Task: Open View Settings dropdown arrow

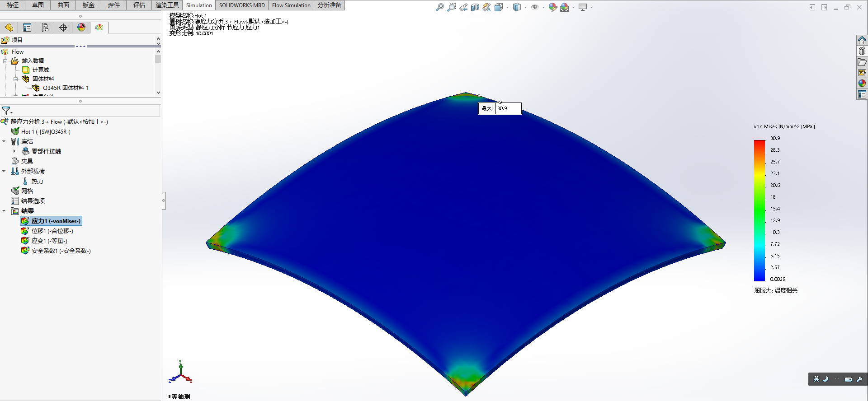Action: click(591, 7)
